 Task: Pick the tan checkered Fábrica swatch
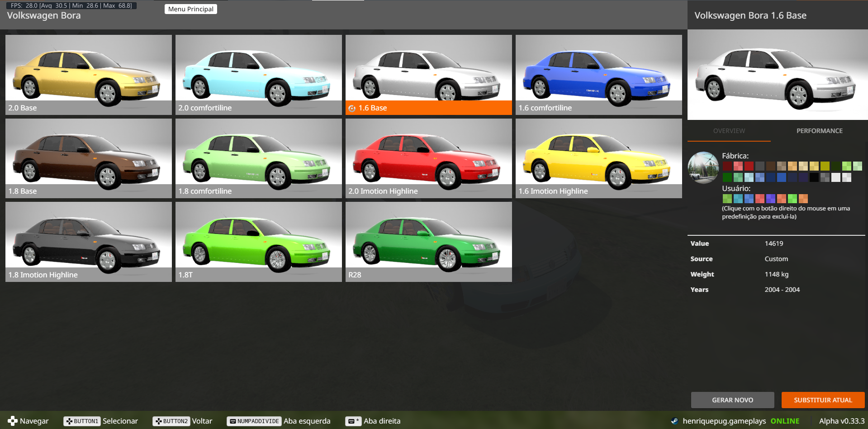(782, 166)
